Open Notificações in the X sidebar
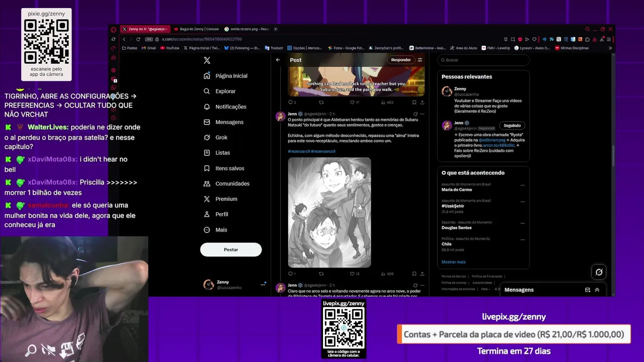This screenshot has height=362, width=644. (225, 107)
